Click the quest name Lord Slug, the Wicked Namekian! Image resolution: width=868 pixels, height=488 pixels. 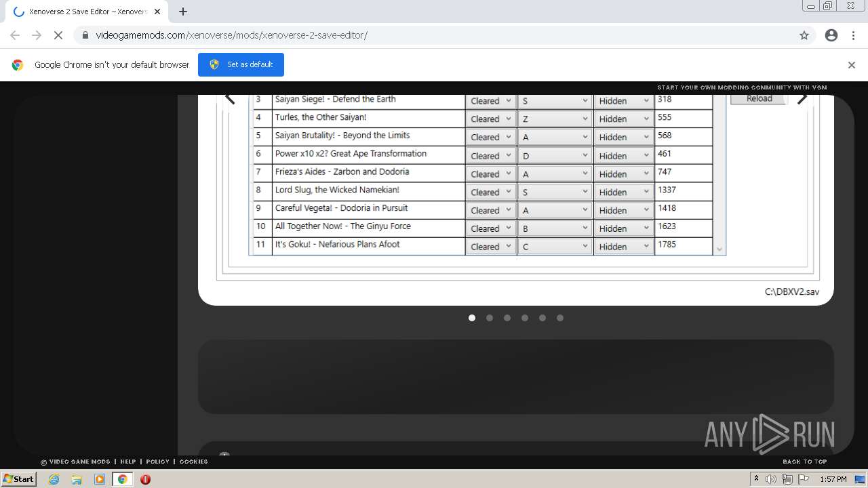coord(337,190)
